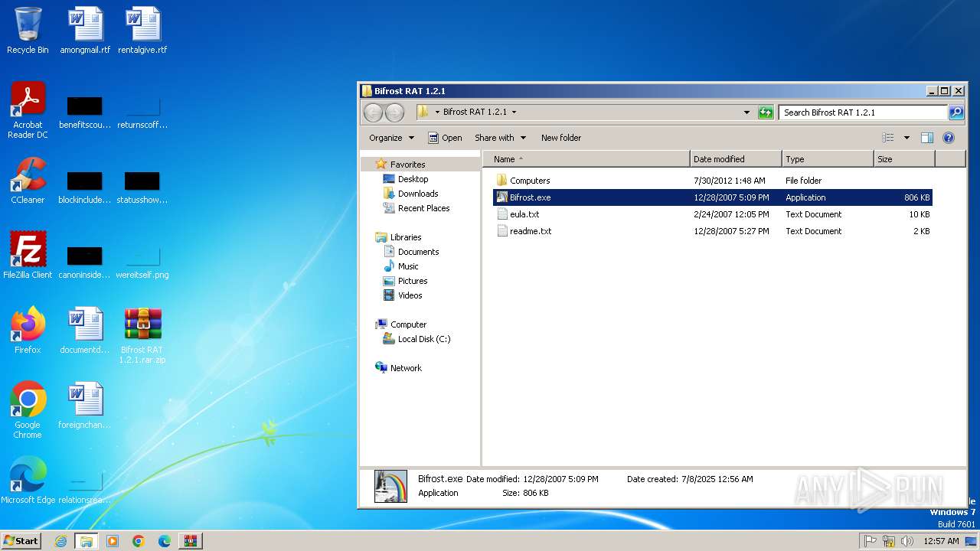Screen dimensions: 980x551
Task: Select the foreignchan... Word file
Action: (85, 406)
